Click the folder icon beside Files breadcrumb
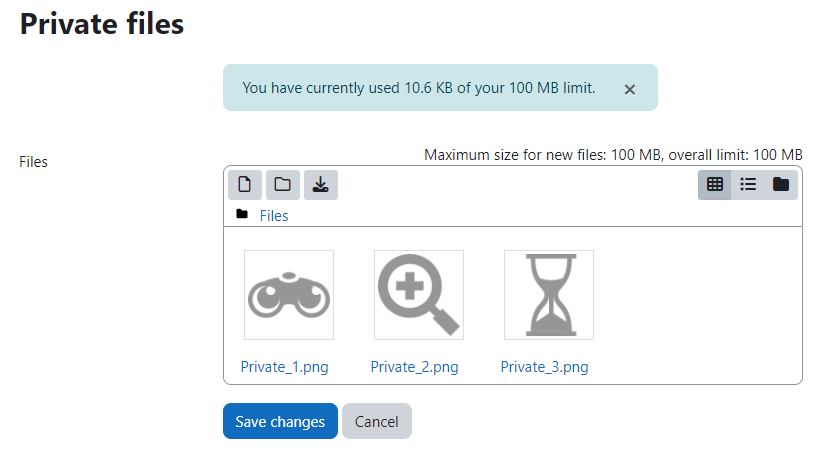The width and height of the screenshot is (820, 455). pos(242,214)
